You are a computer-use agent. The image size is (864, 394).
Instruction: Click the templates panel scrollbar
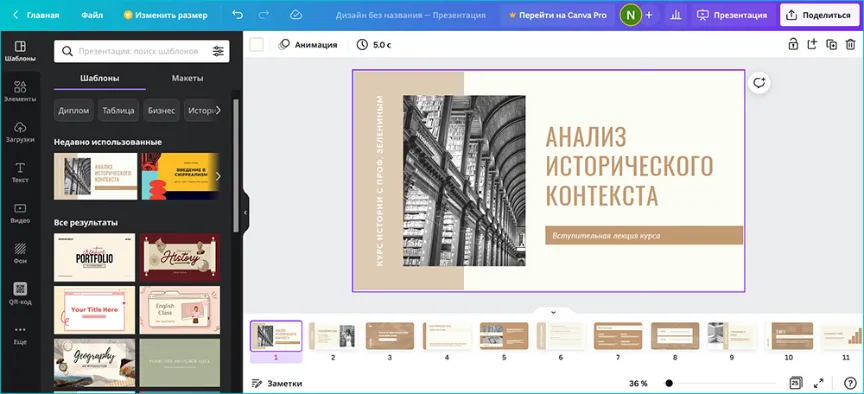pos(236,165)
